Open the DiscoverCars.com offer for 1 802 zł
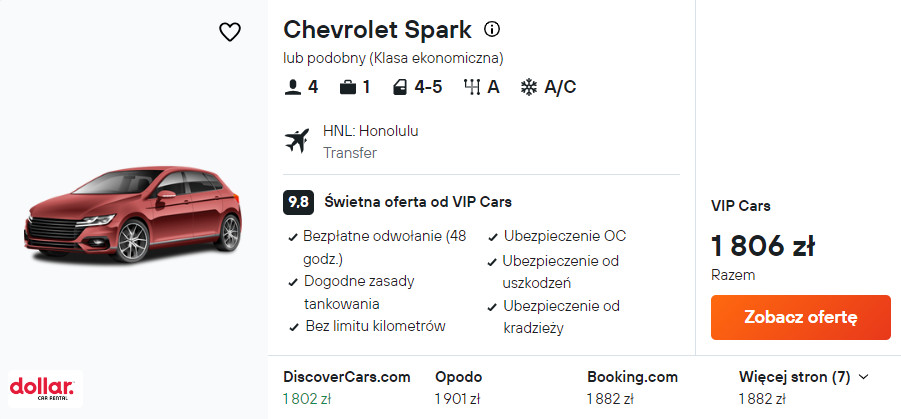 point(347,387)
